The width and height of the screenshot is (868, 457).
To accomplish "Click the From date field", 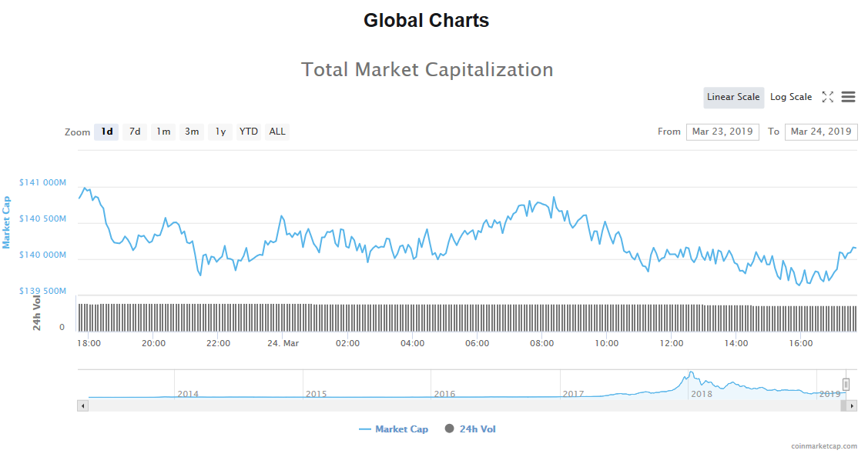I will [x=722, y=132].
